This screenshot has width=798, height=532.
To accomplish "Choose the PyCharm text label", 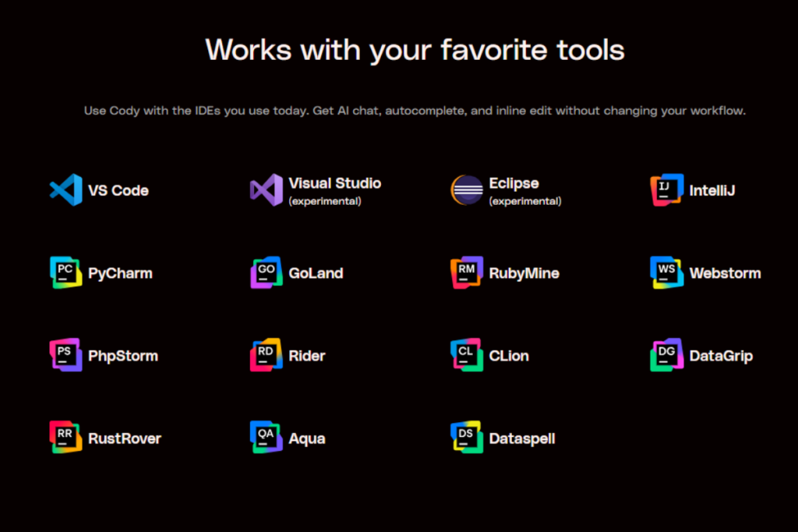I will click(x=120, y=273).
